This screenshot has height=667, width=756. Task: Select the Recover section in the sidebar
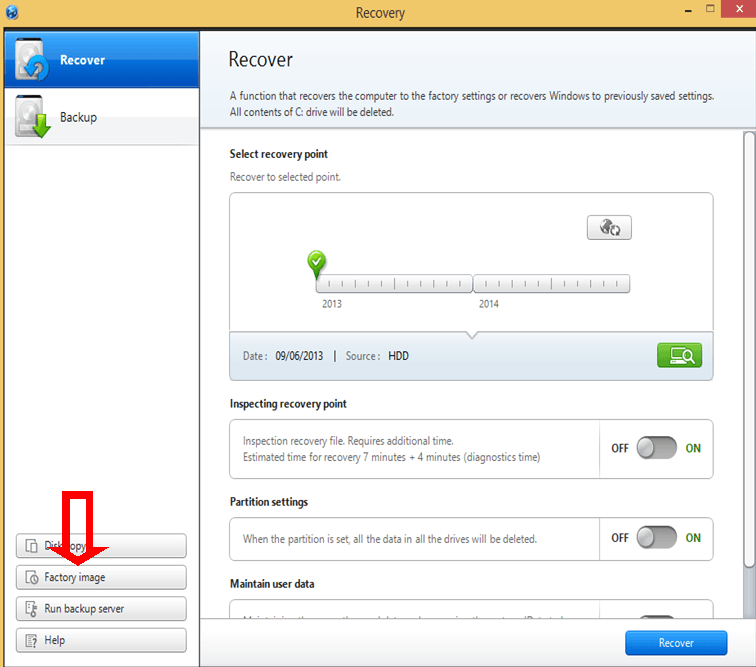click(x=100, y=60)
